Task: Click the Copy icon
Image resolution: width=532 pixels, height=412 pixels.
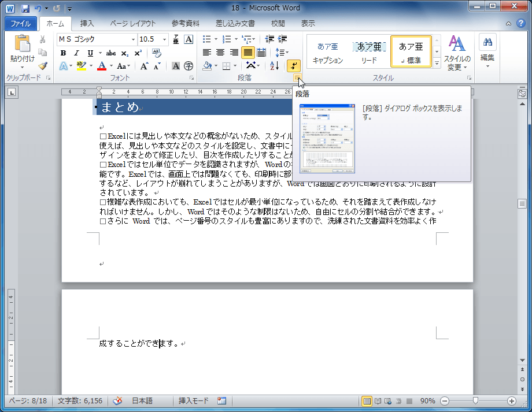Action: click(x=42, y=53)
